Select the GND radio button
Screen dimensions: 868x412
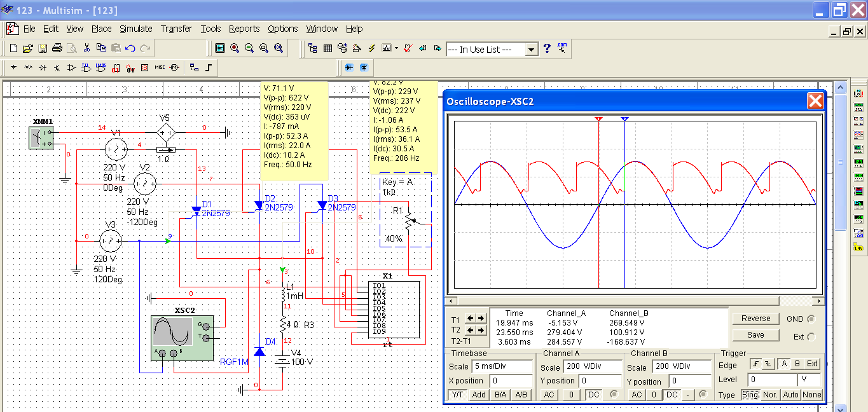[x=811, y=319]
